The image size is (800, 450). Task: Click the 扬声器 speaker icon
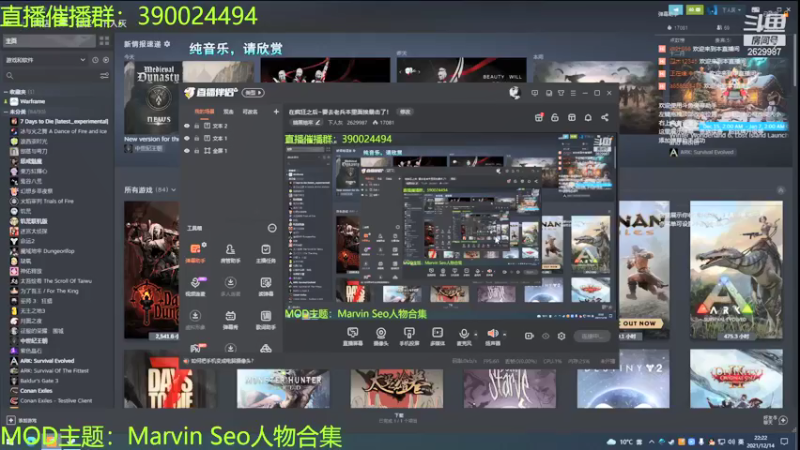click(492, 334)
